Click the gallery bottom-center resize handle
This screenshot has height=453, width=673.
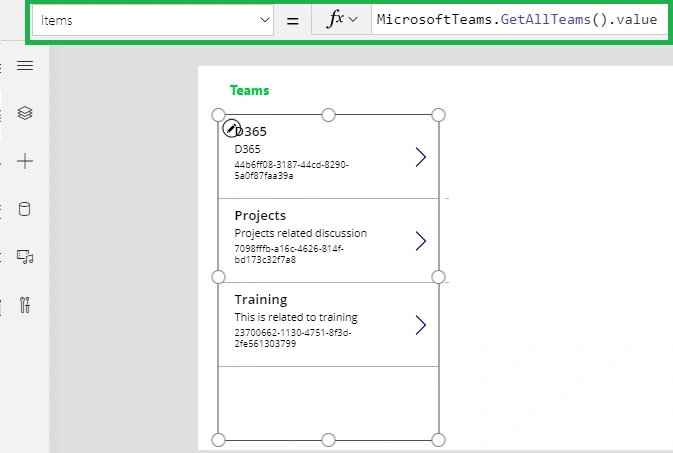point(328,440)
